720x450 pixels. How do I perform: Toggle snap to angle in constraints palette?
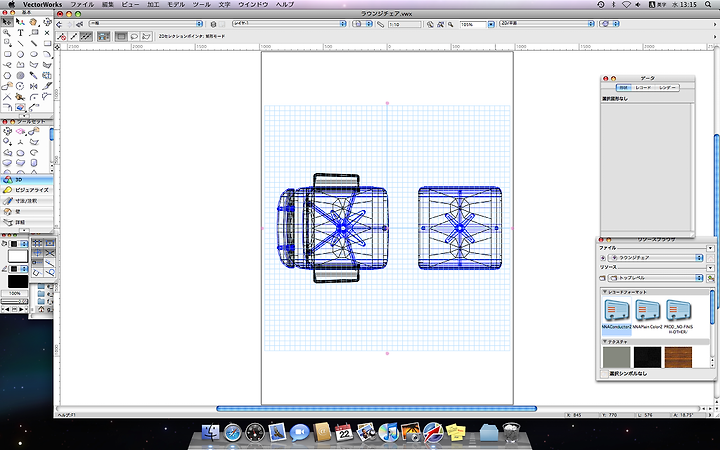pyautogui.click(x=38, y=253)
